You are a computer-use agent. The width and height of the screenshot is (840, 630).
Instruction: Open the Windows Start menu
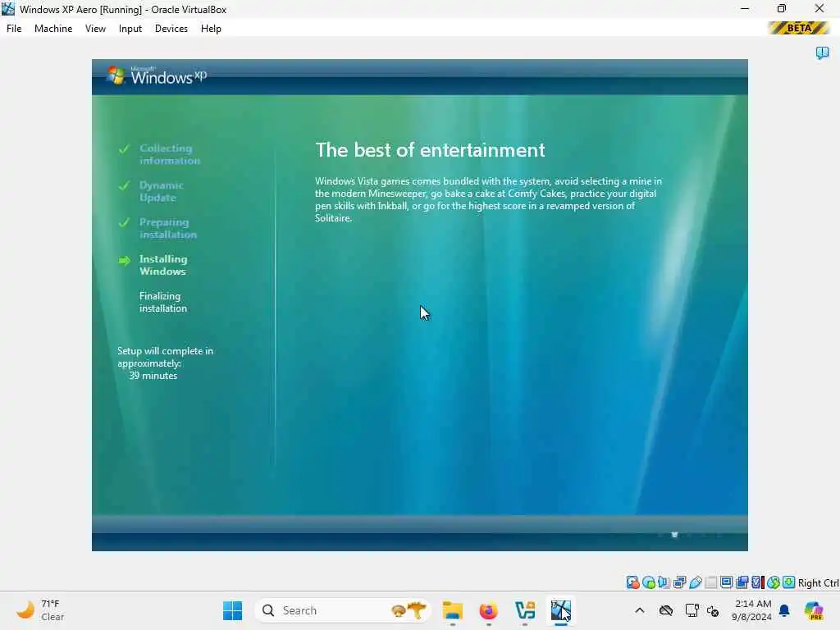pyautogui.click(x=232, y=610)
